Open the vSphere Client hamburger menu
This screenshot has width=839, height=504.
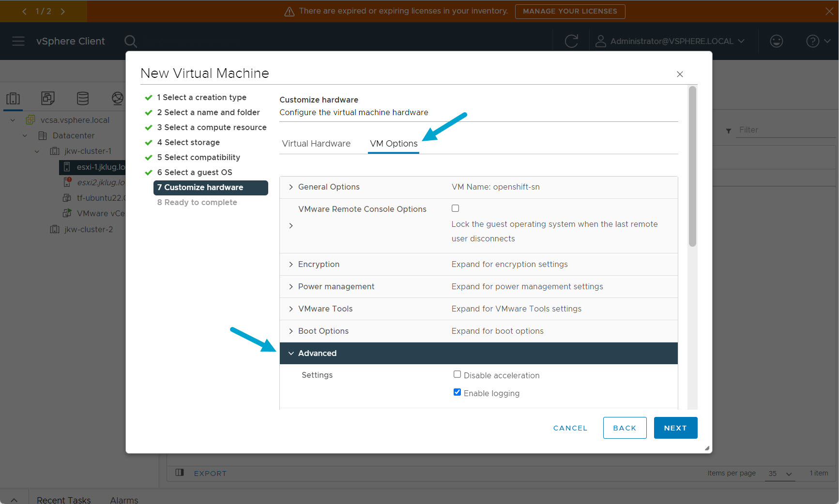18,41
